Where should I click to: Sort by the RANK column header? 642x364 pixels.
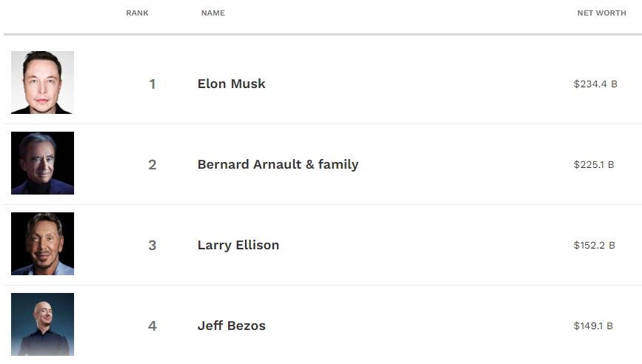point(137,13)
